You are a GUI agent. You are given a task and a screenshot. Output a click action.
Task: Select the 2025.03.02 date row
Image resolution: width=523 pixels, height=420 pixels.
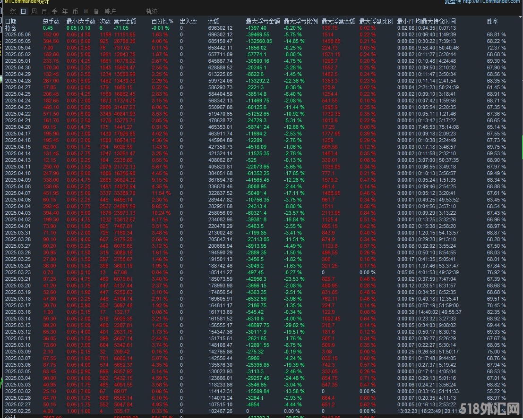pyautogui.click(x=18, y=391)
